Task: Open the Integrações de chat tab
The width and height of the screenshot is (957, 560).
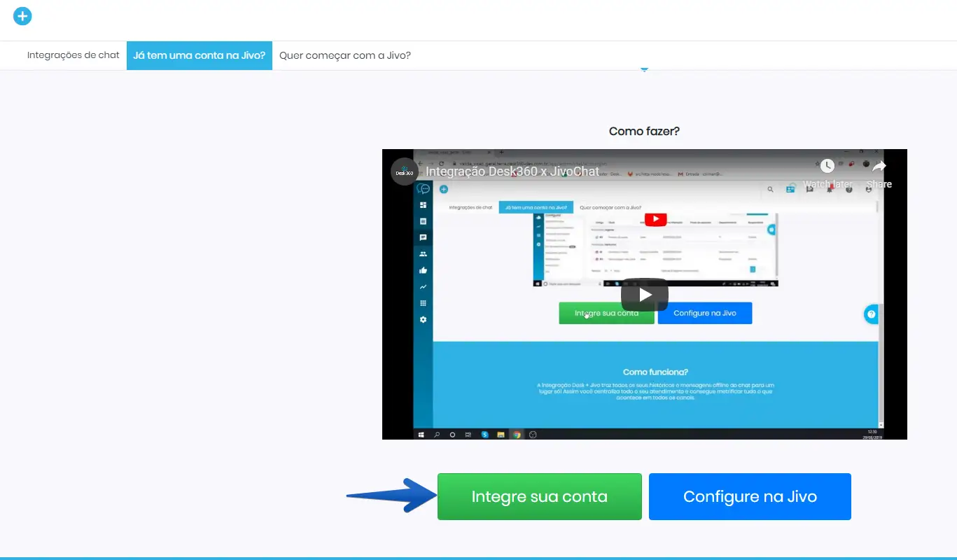Action: (74, 55)
